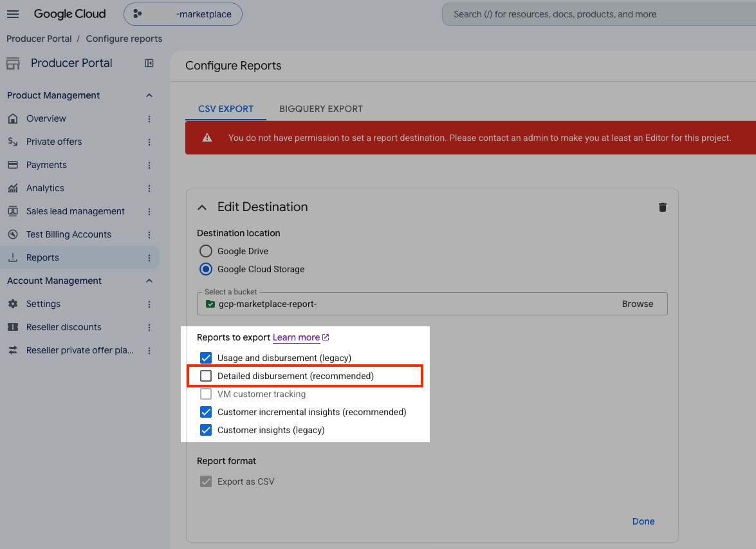Open the three-dot menu for Payments
This screenshot has height=549, width=756.
click(149, 165)
